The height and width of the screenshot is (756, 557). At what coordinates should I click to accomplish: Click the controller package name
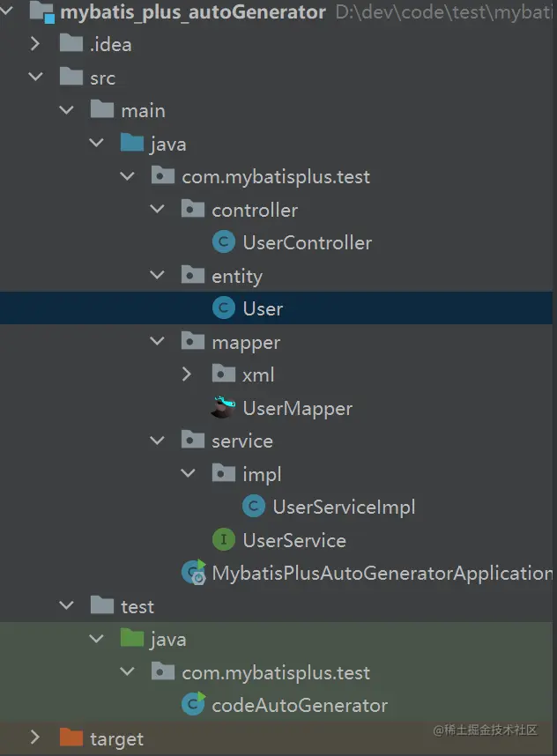click(255, 211)
